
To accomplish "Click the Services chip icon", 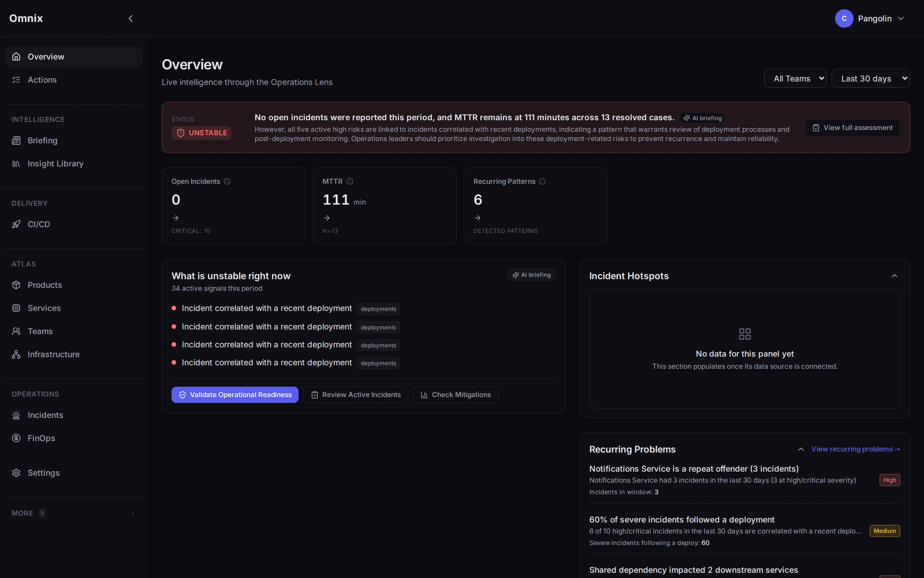I will pos(16,308).
